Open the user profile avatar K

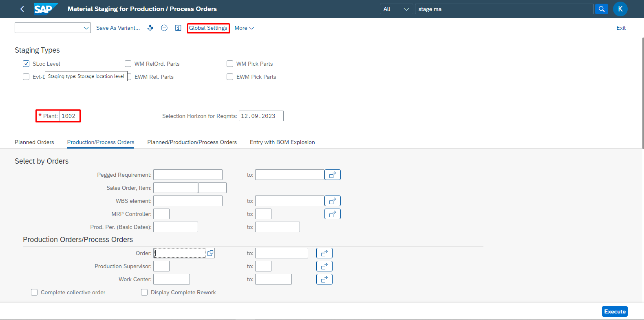tap(620, 9)
